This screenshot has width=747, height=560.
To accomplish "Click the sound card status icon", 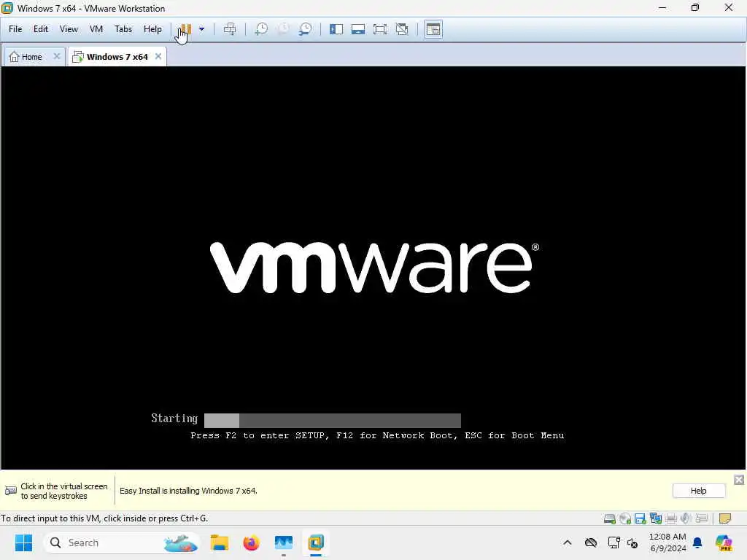I will coord(686,518).
